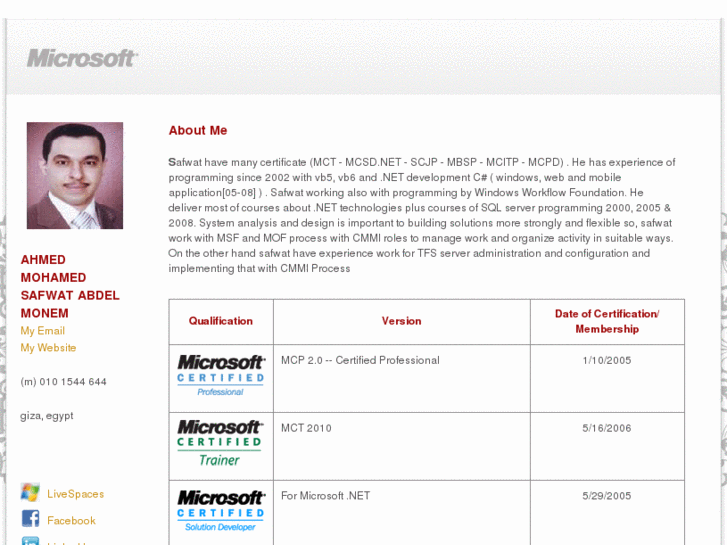Visit the My Website link
Screen dimensions: 727x545
point(48,348)
